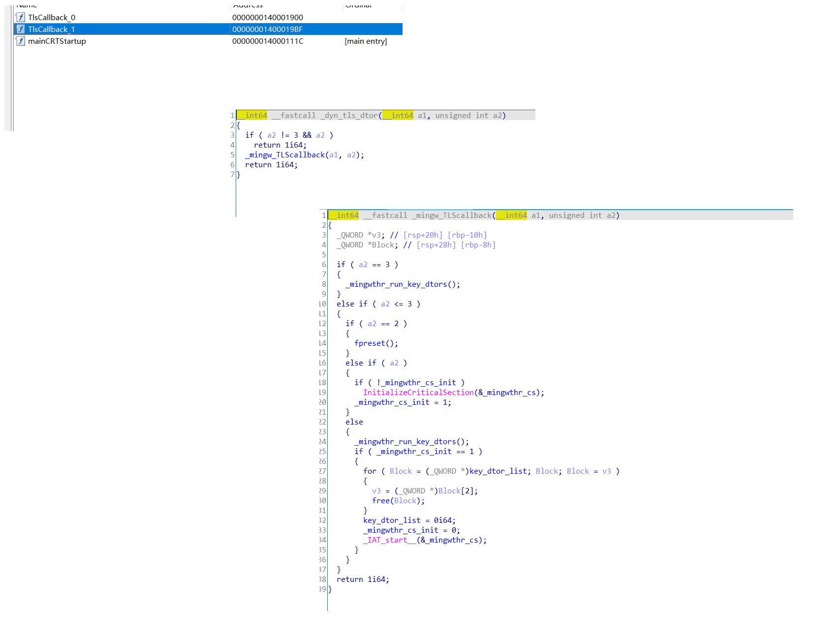Select the mainCRTStartup entry name
Screen dimensions: 840x637
coord(57,41)
